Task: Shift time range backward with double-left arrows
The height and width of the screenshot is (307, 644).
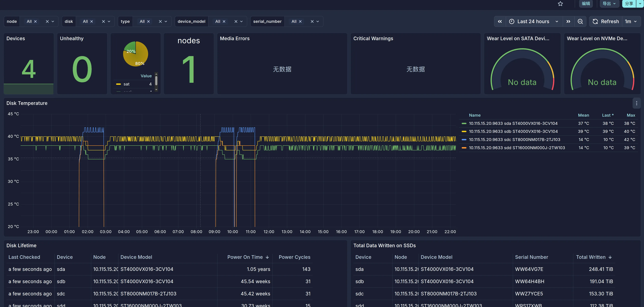Action: 499,21
